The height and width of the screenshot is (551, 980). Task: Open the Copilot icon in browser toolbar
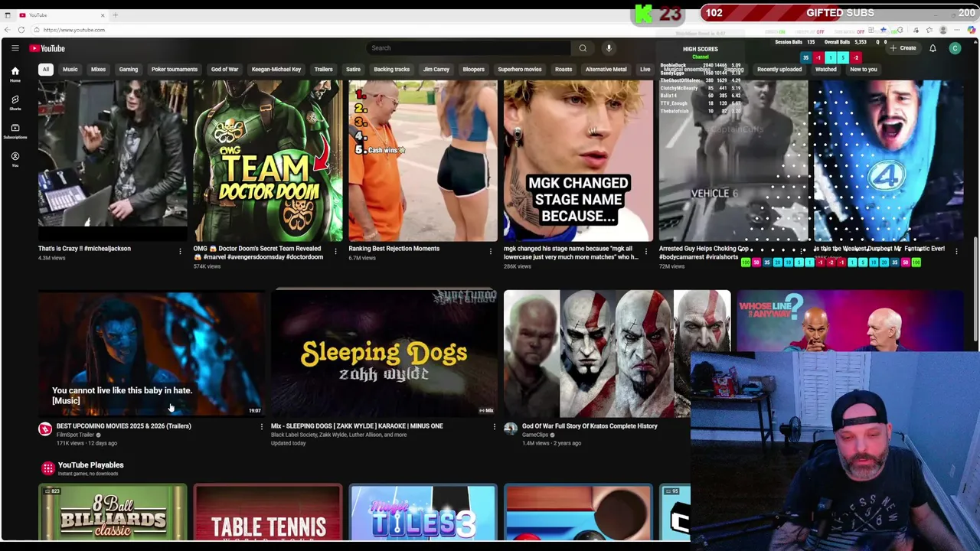(x=972, y=30)
